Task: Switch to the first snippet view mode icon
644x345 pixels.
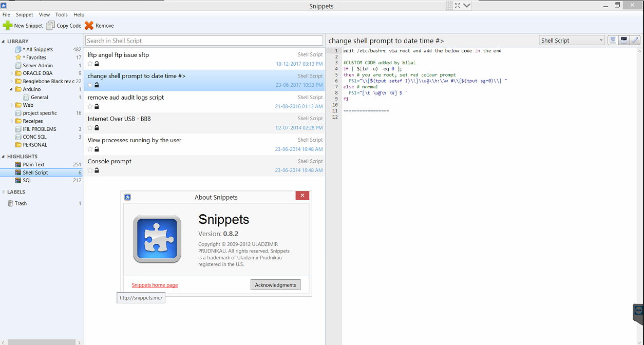Action: point(613,41)
